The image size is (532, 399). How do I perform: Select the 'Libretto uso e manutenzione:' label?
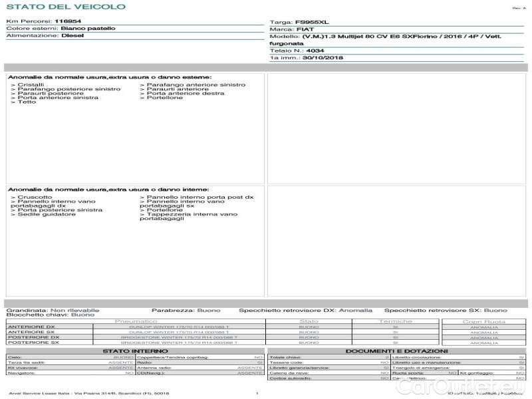[427, 362]
